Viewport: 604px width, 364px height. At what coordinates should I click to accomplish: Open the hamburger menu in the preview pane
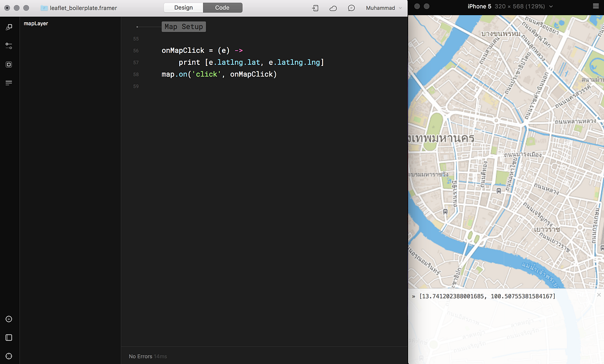click(x=596, y=6)
